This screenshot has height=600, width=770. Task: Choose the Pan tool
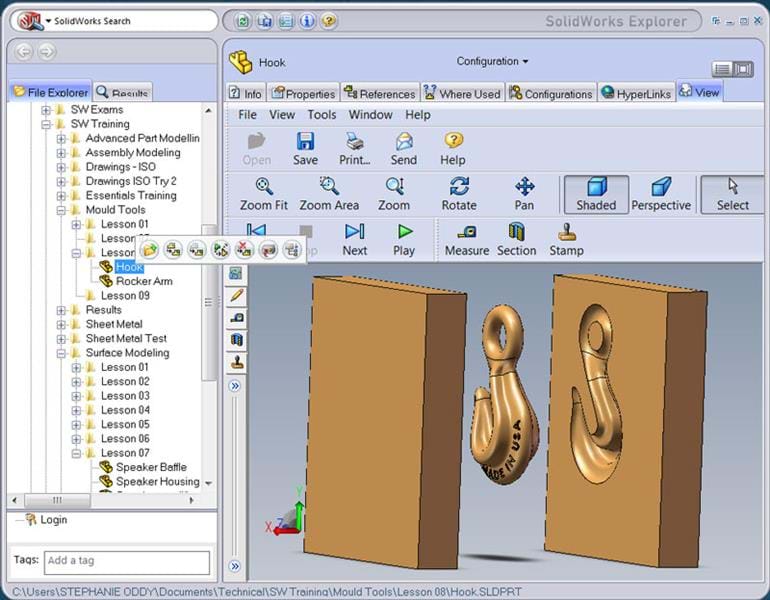(x=524, y=193)
